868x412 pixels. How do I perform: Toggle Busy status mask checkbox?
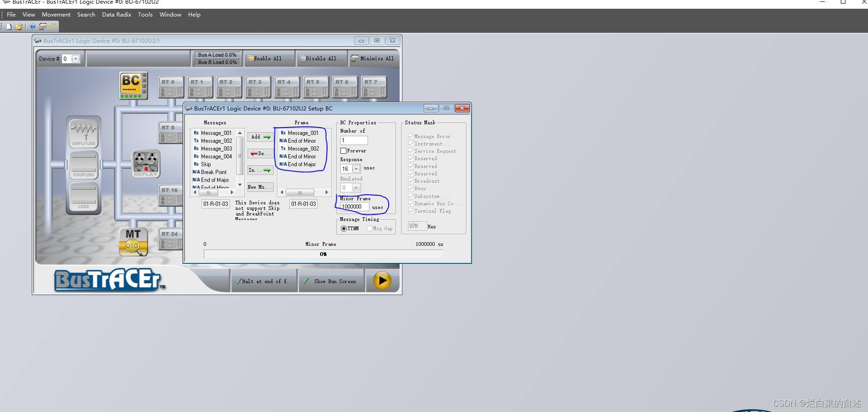click(411, 189)
